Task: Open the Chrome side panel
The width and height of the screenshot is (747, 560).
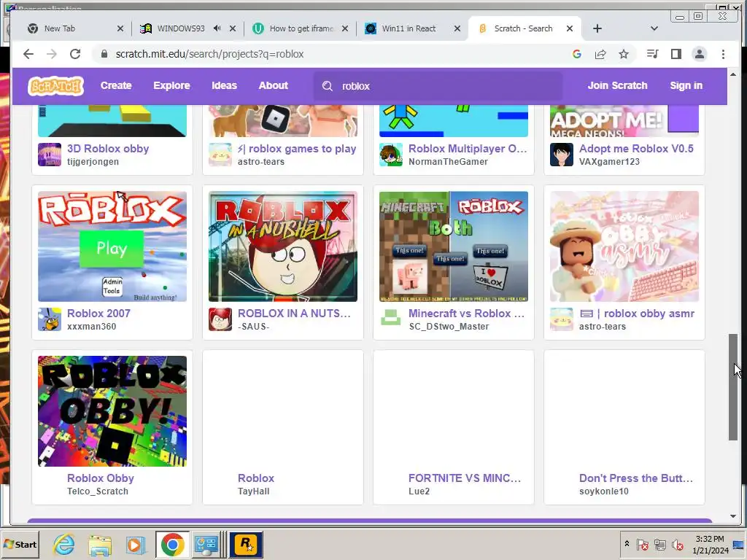Action: (x=676, y=54)
